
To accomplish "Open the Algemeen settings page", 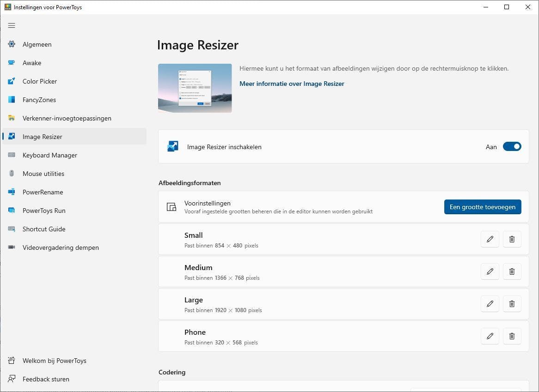I will (37, 44).
